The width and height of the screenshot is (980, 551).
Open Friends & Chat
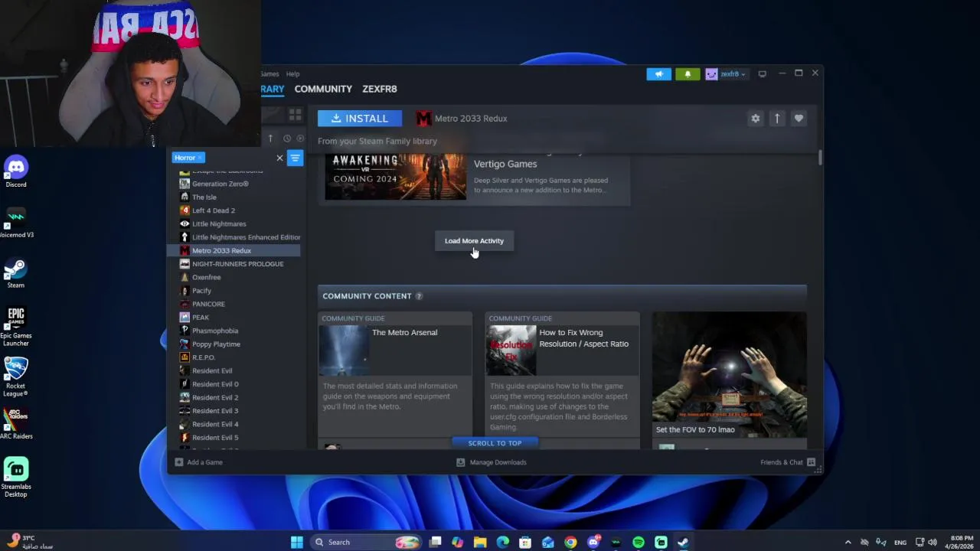point(788,462)
